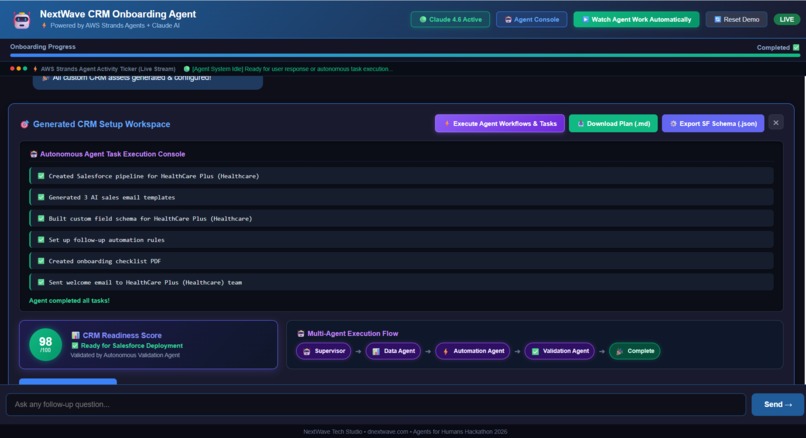
Task: Export SF Schema as json
Action: [712, 123]
